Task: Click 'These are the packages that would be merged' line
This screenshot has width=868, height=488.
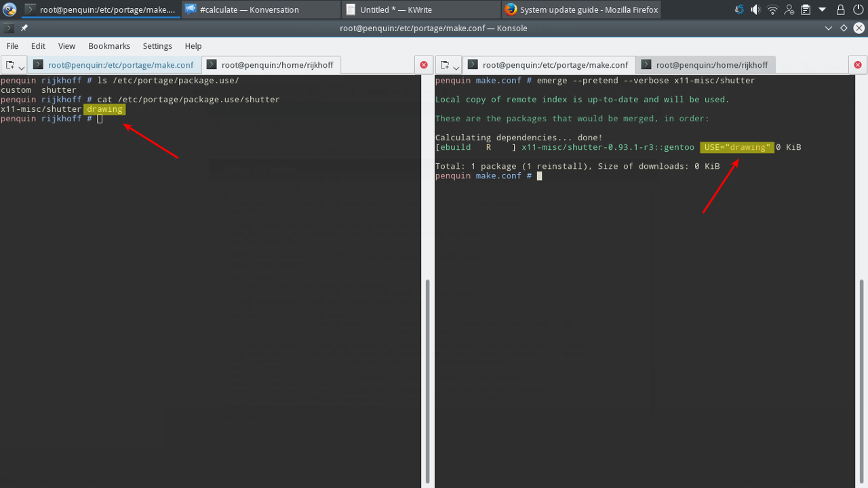Action: tap(572, 119)
